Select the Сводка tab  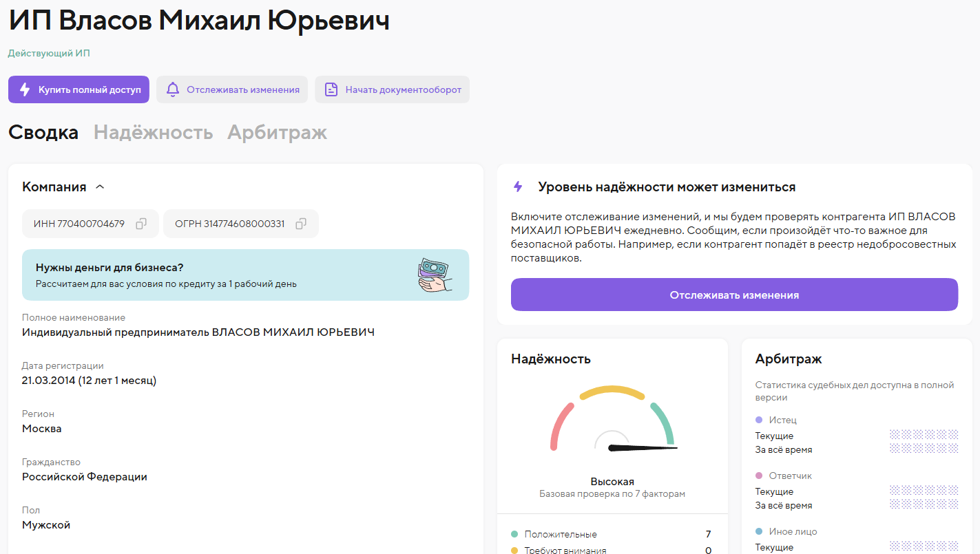point(43,132)
